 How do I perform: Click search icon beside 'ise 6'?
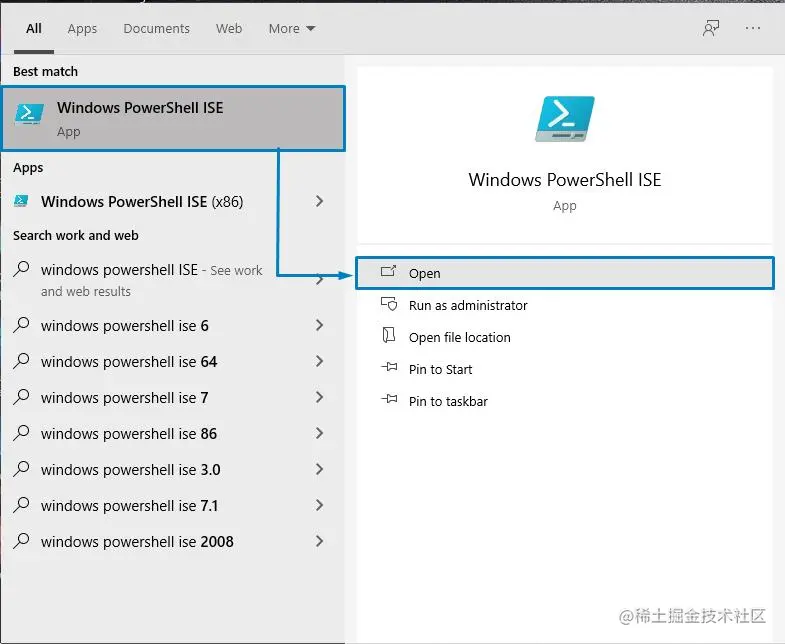[22, 325]
